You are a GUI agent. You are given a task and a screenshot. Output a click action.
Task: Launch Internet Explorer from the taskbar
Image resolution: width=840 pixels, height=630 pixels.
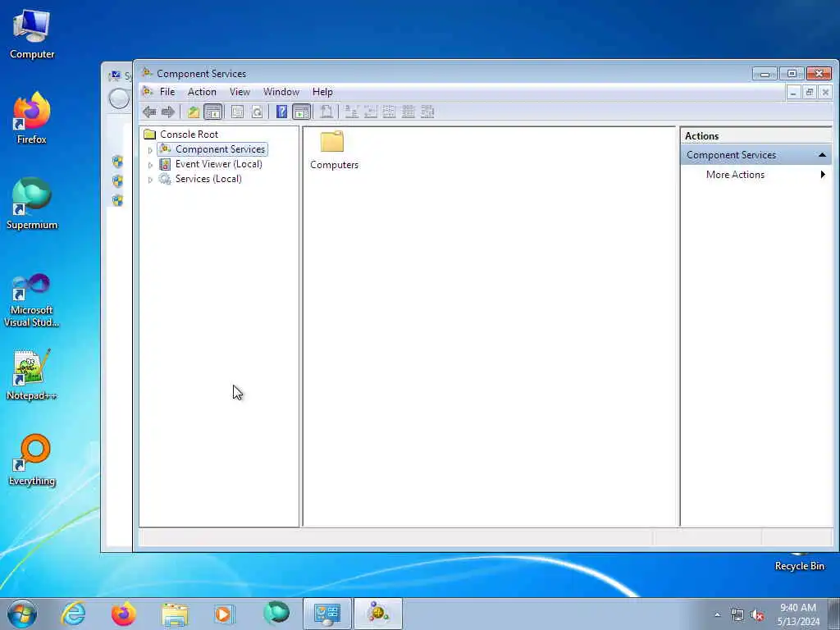point(73,614)
